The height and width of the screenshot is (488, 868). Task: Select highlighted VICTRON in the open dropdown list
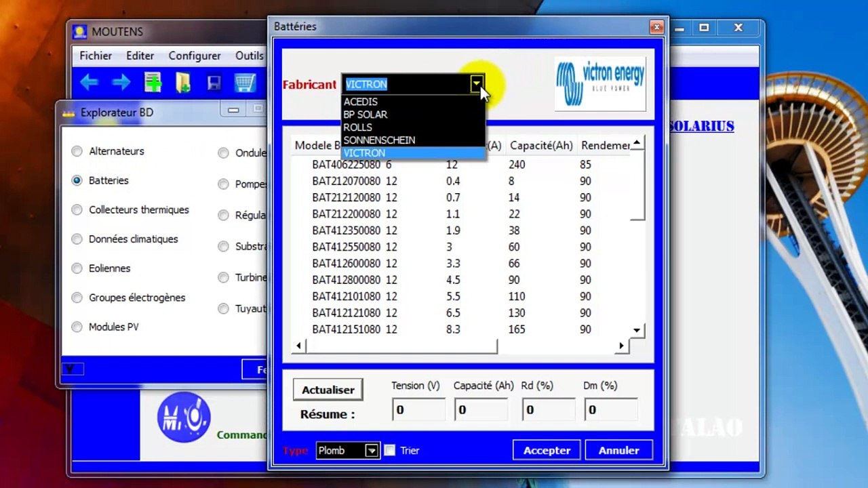[x=413, y=153]
